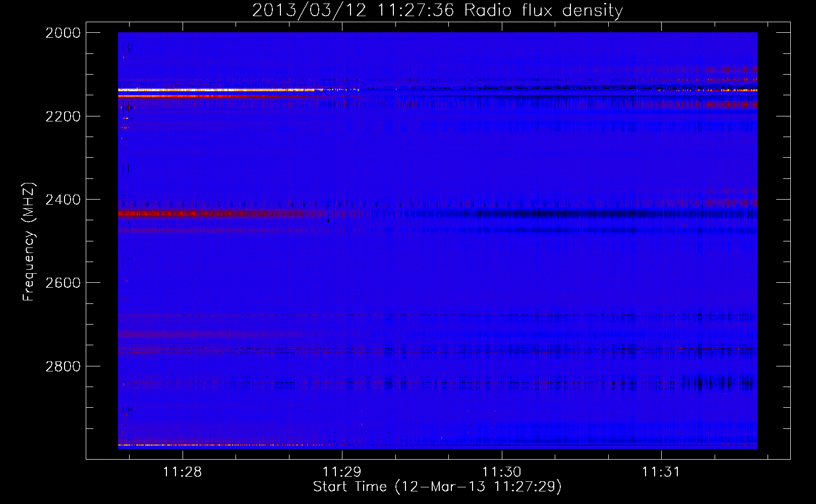This screenshot has height=504, width=816.
Task: Click the 'Frequency (MHZ)' y-axis label
Action: coord(29,242)
